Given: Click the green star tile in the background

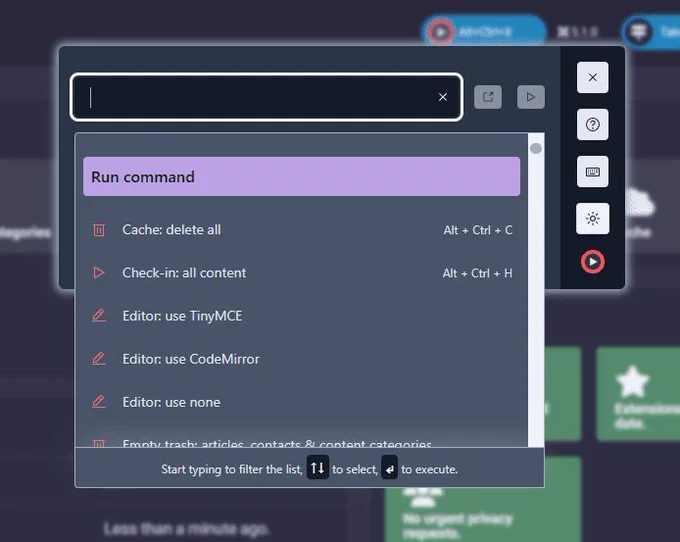Looking at the screenshot, I should [x=638, y=393].
